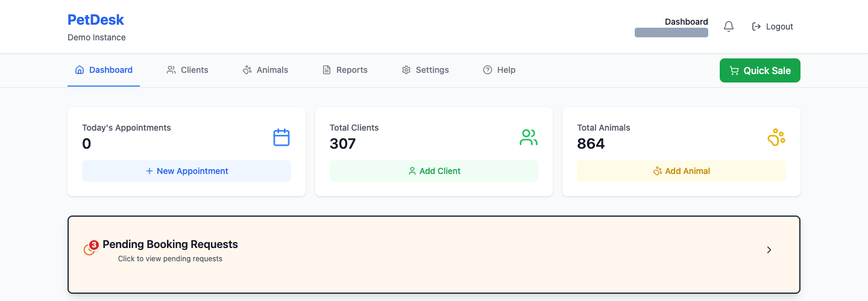Log out using the Logout button
The width and height of the screenshot is (868, 301).
(773, 26)
